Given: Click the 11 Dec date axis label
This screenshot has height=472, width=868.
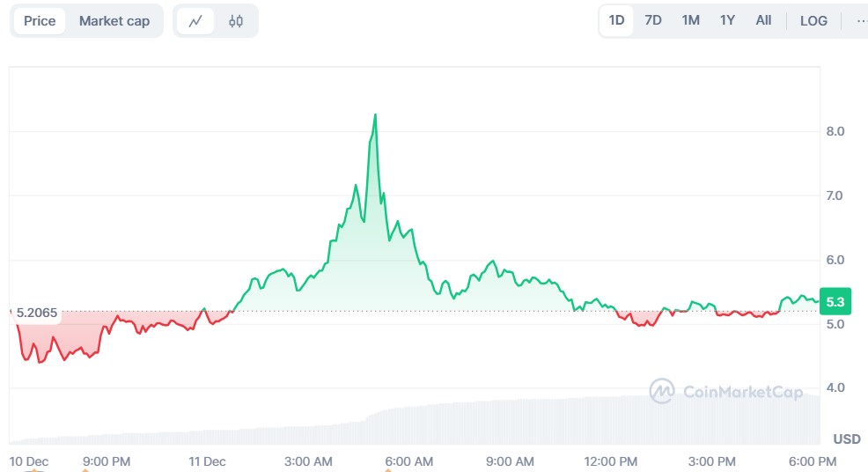Looking at the screenshot, I should 209,461.
